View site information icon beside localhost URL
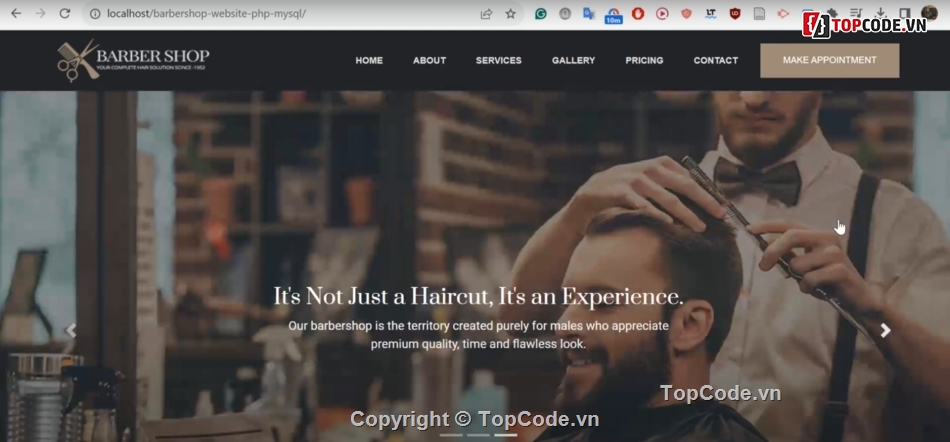 coord(95,13)
